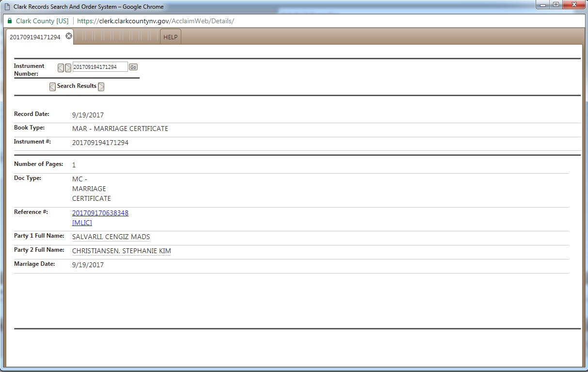Click the page icon in title bar

(x=7, y=7)
